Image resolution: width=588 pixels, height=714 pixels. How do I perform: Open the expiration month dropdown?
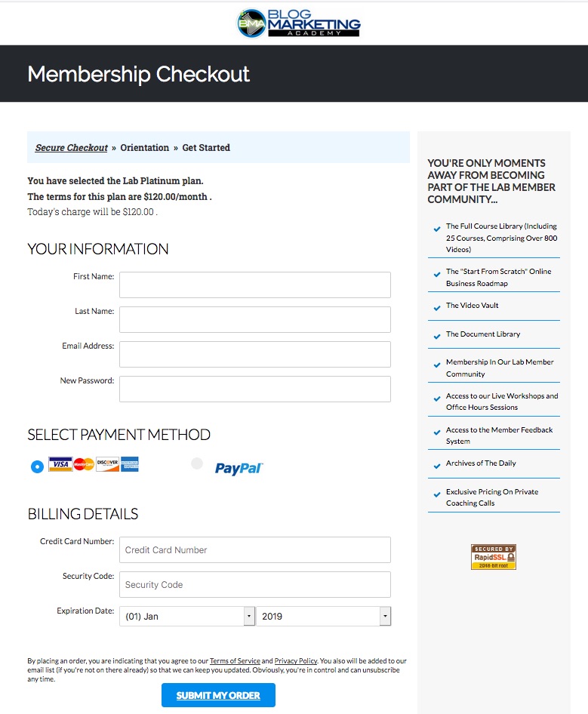[187, 616]
